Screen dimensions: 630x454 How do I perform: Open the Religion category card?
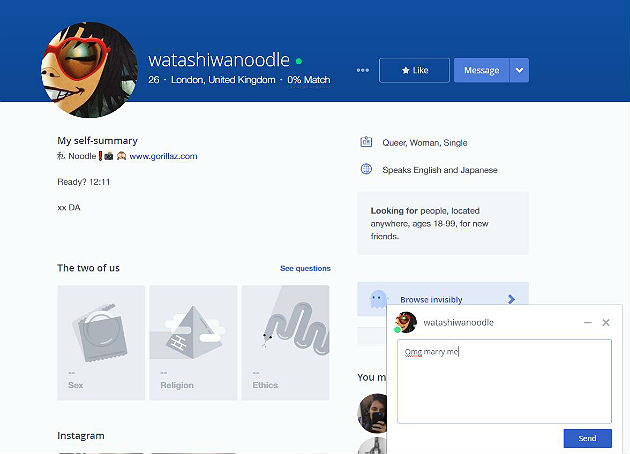pyautogui.click(x=193, y=343)
